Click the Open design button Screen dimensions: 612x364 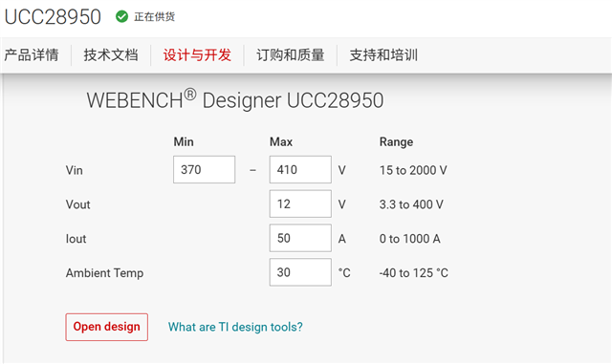pos(106,327)
